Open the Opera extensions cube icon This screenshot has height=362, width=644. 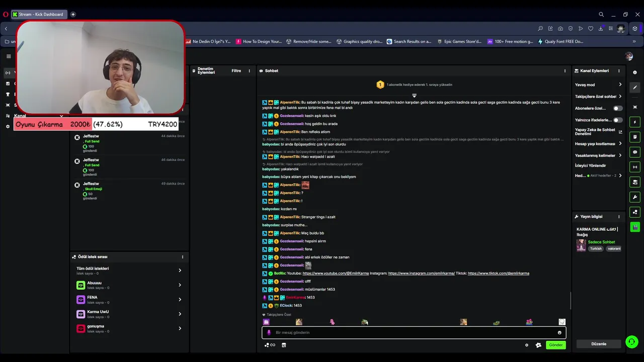[635, 29]
